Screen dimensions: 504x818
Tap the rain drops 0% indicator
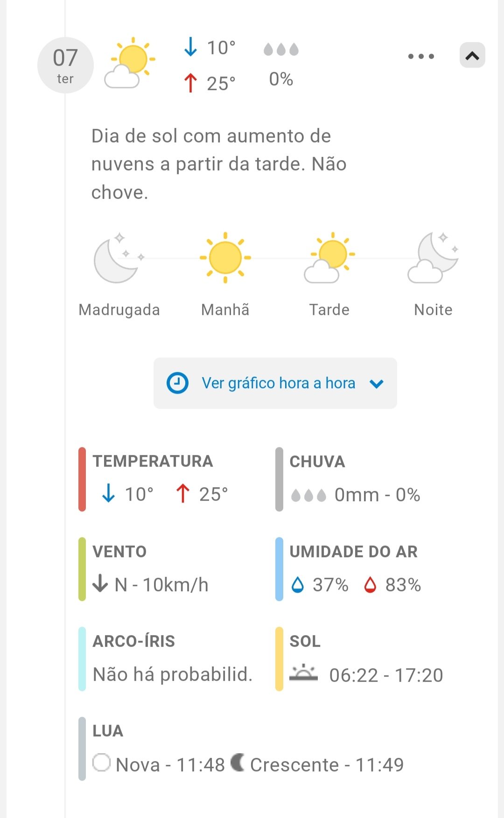pos(281,64)
